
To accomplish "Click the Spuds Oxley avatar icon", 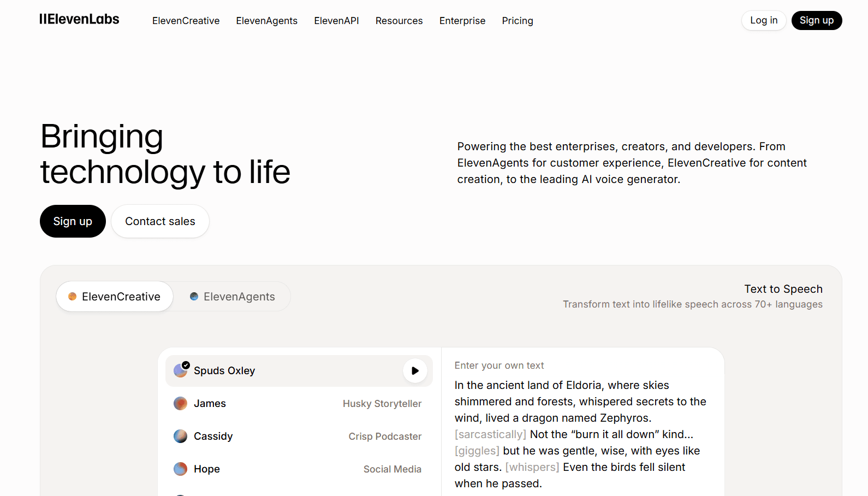I will (x=181, y=370).
